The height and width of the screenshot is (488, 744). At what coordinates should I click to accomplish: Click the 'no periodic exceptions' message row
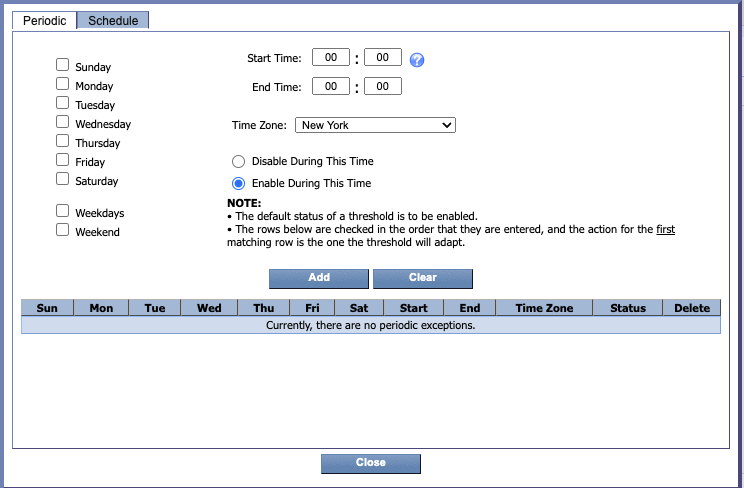(x=371, y=325)
